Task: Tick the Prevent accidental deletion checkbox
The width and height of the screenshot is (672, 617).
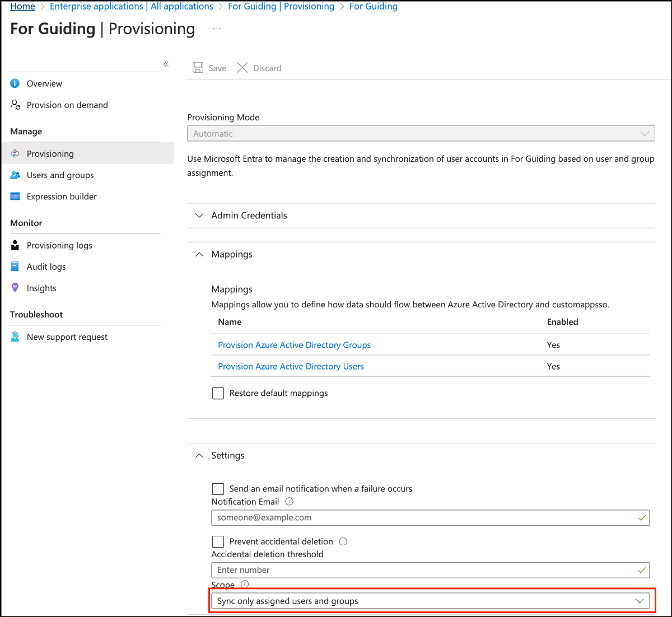Action: 218,541
